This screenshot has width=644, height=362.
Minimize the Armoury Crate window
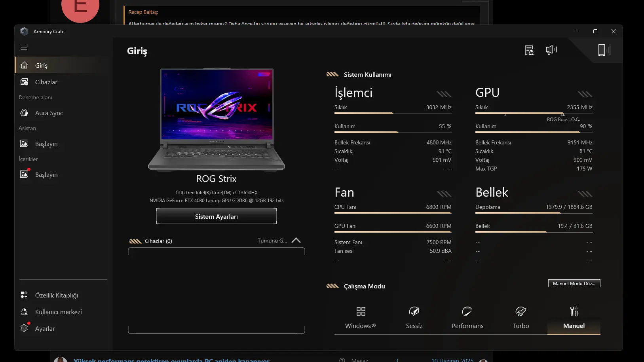(x=577, y=31)
